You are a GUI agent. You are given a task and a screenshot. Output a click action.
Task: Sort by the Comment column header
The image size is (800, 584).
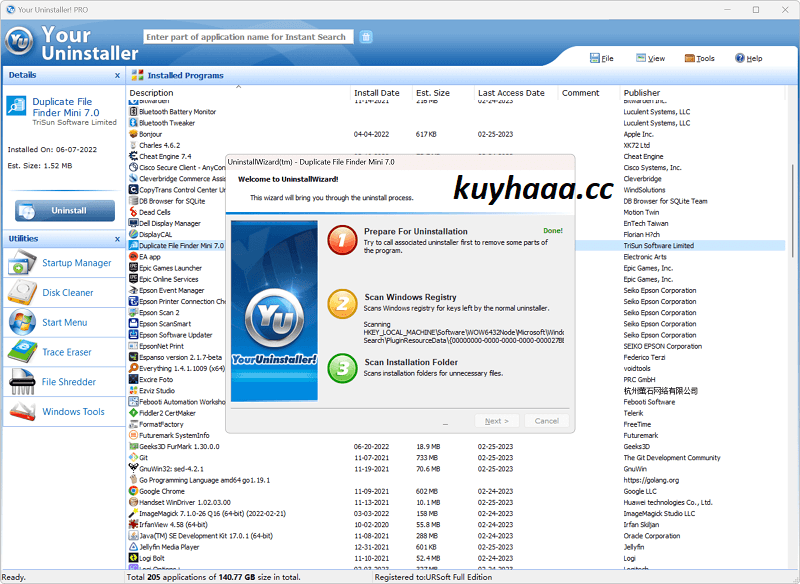590,93
